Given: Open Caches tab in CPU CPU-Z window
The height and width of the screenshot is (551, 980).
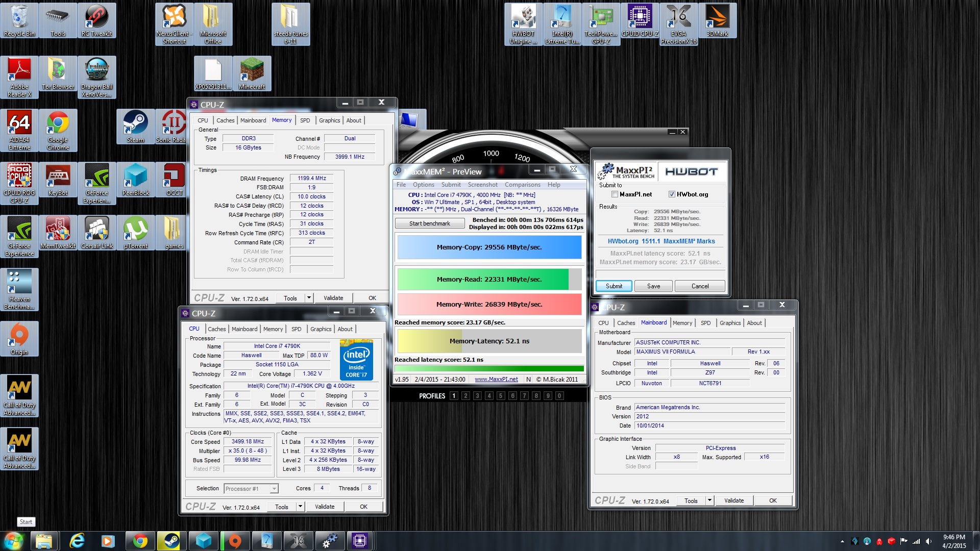Looking at the screenshot, I should click(216, 329).
